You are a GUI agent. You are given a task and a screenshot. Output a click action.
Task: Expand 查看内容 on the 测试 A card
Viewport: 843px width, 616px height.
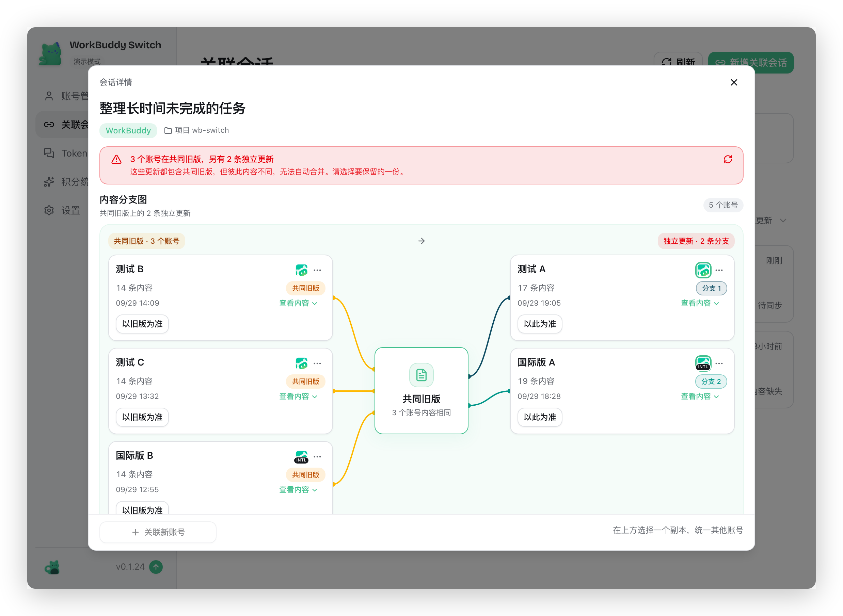coord(700,303)
